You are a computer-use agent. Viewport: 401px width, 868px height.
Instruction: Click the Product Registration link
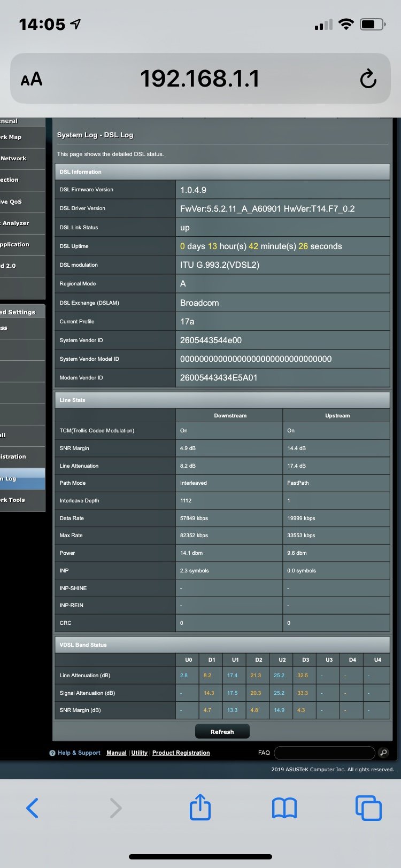tap(181, 753)
